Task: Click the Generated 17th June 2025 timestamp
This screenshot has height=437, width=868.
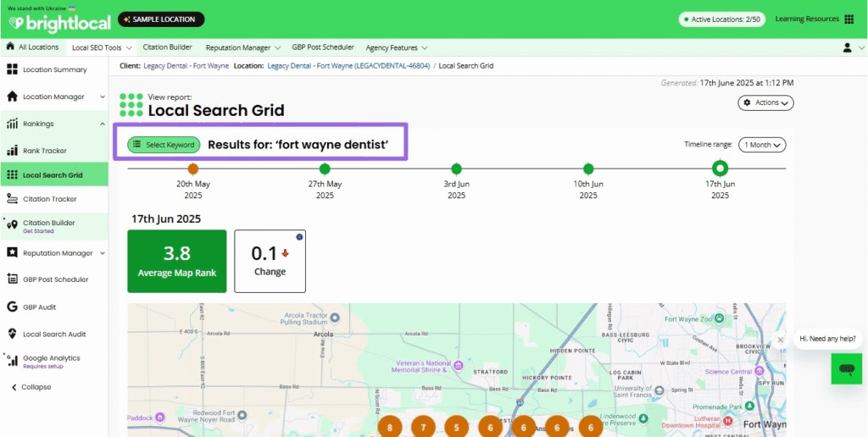Action: [727, 83]
